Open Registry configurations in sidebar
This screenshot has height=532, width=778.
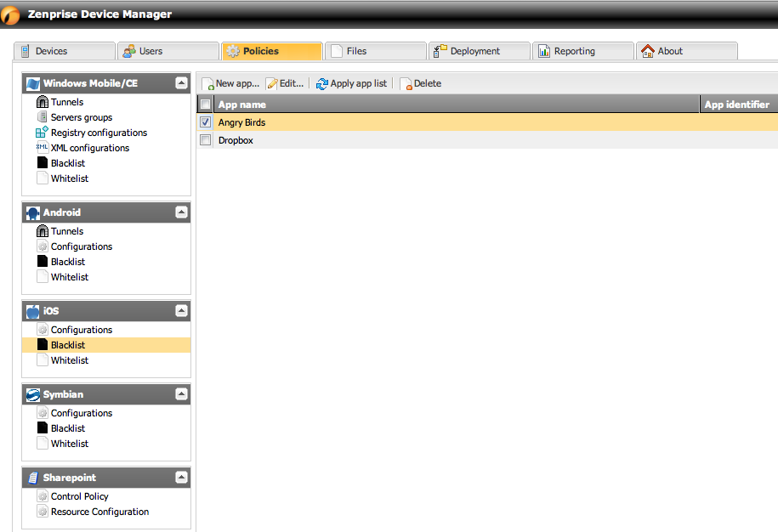[x=98, y=133]
